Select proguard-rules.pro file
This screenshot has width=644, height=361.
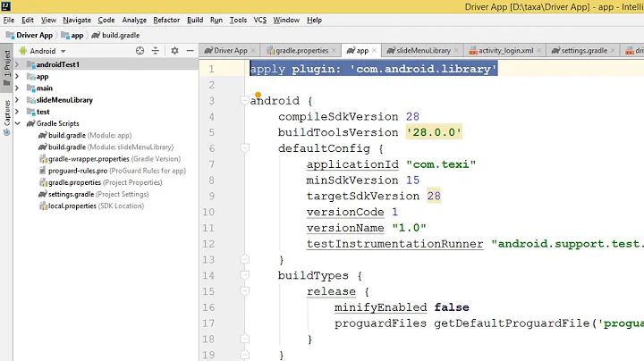(112, 171)
